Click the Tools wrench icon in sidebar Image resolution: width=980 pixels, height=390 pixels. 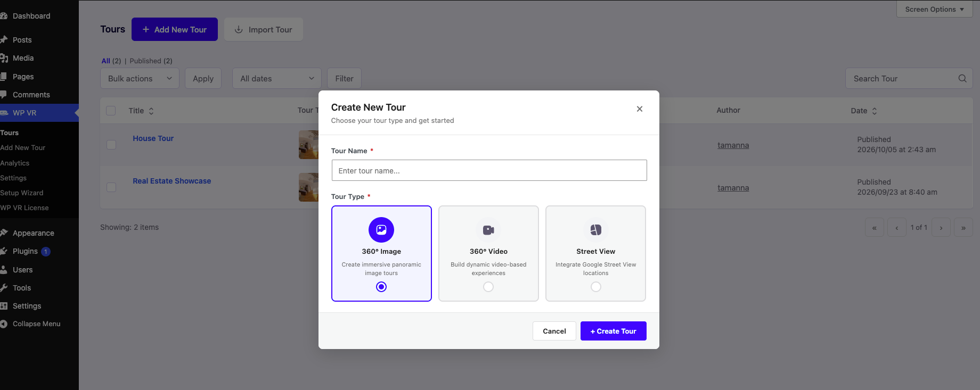pyautogui.click(x=3, y=288)
